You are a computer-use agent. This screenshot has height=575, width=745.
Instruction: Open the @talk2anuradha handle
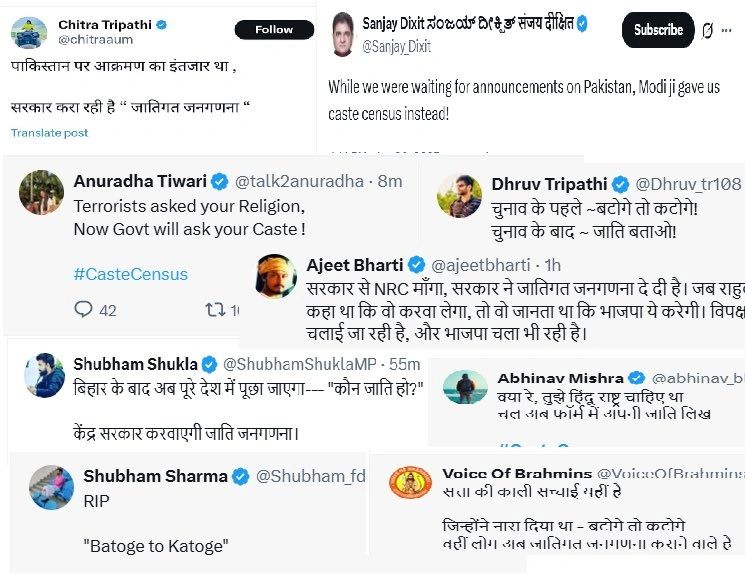296,181
